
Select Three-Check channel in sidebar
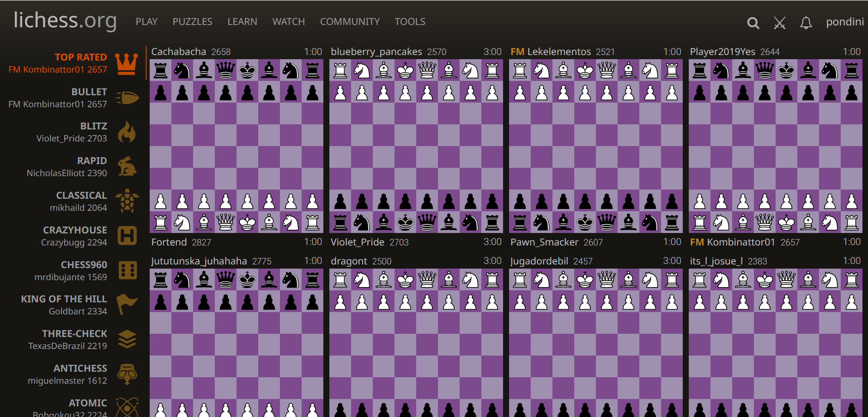[74, 339]
